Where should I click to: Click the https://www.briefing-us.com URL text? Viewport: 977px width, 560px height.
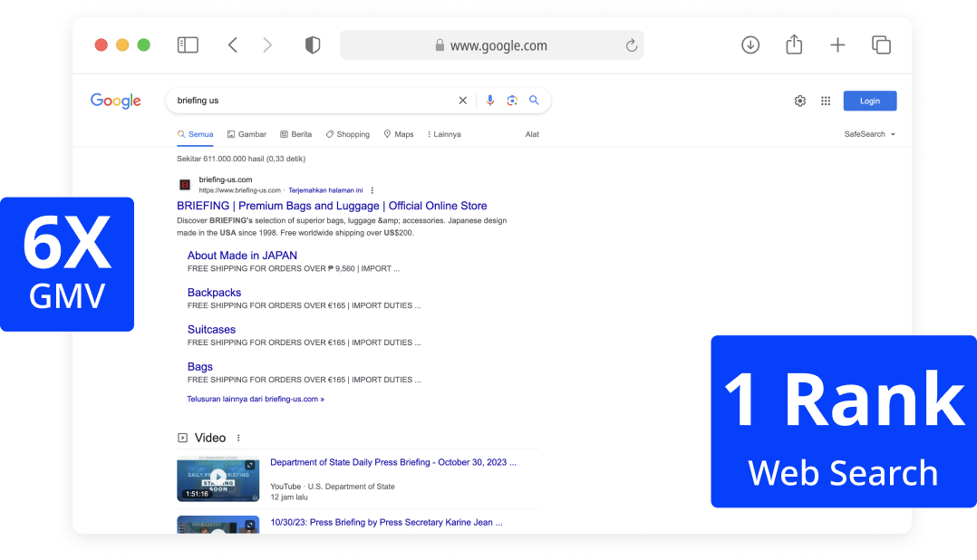click(240, 190)
